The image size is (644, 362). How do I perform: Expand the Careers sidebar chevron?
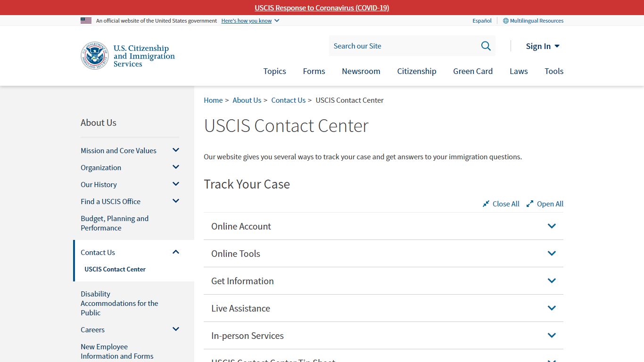point(176,329)
